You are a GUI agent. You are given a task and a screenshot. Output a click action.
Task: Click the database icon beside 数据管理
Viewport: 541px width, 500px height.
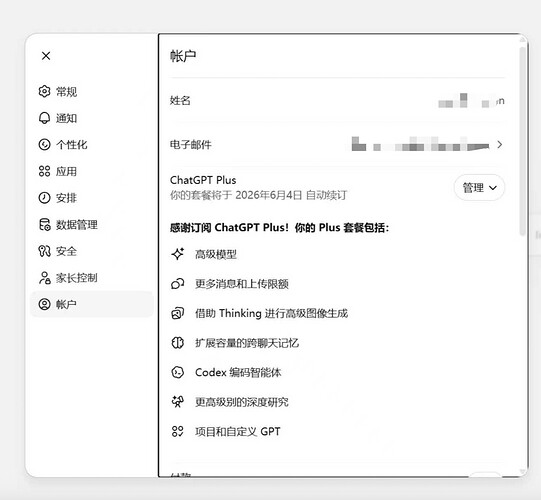tap(44, 224)
